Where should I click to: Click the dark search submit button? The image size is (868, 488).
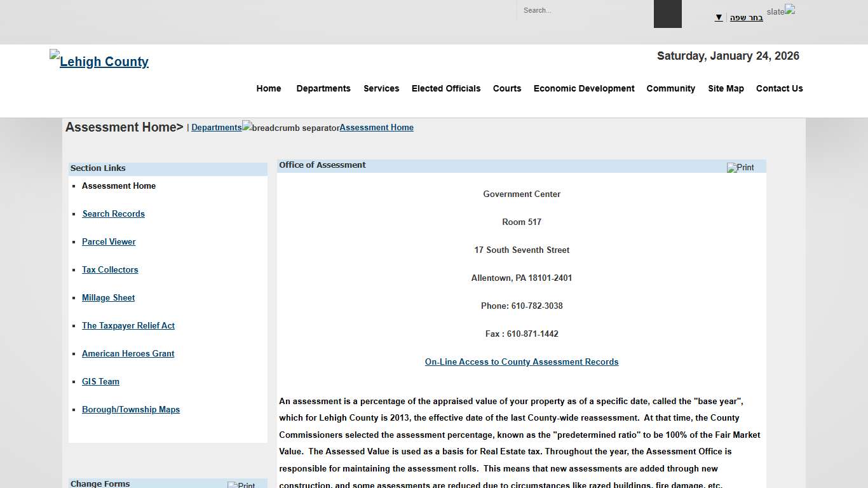coord(667,14)
